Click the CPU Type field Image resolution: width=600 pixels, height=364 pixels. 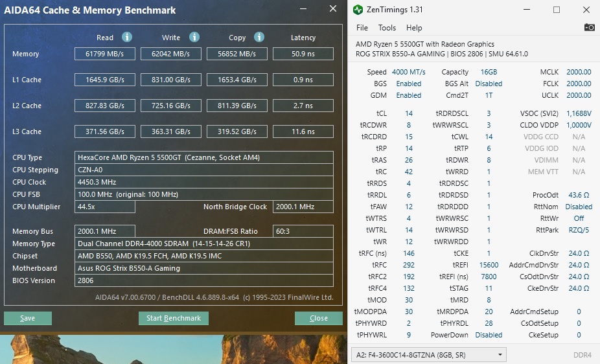(x=204, y=157)
